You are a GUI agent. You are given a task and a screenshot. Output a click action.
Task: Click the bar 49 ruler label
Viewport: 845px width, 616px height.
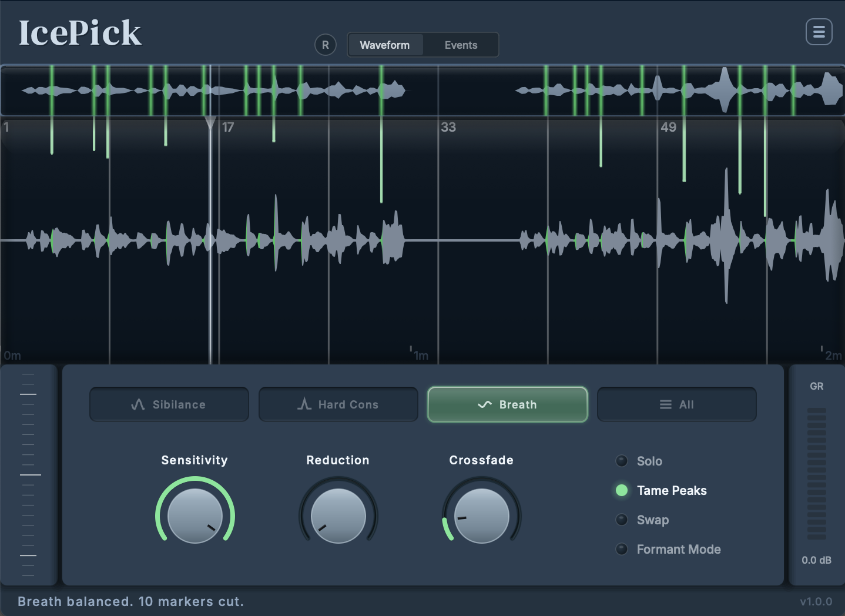[669, 127]
